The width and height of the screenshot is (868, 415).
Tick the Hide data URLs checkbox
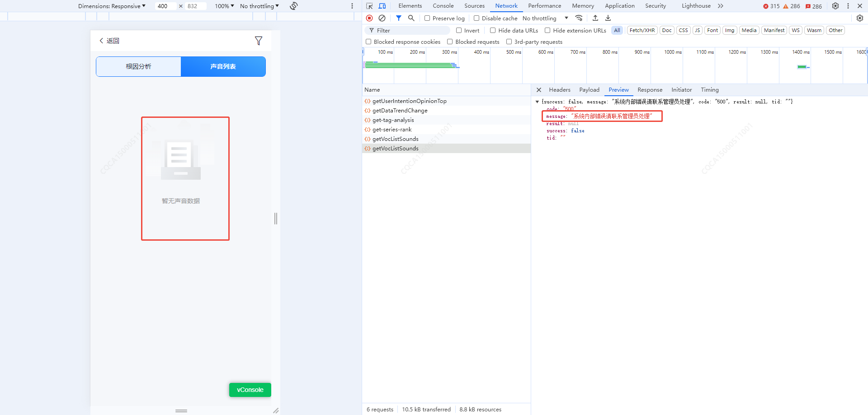coord(493,30)
